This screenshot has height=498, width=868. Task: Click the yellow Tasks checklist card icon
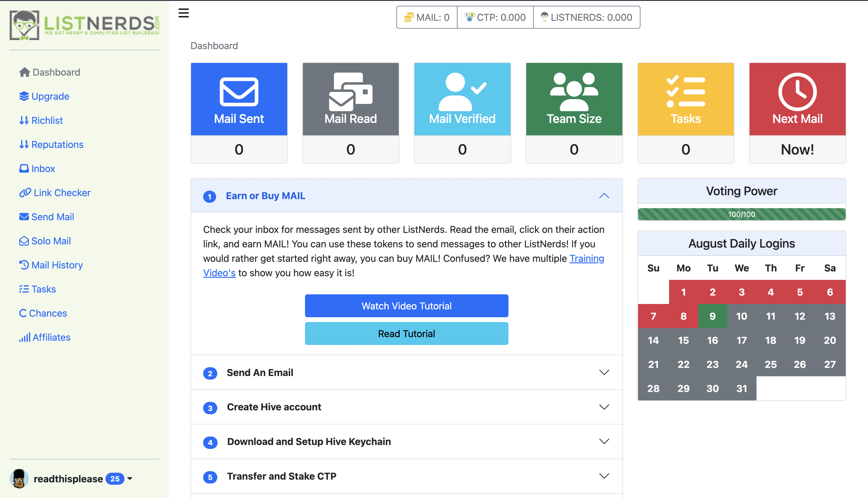click(686, 92)
